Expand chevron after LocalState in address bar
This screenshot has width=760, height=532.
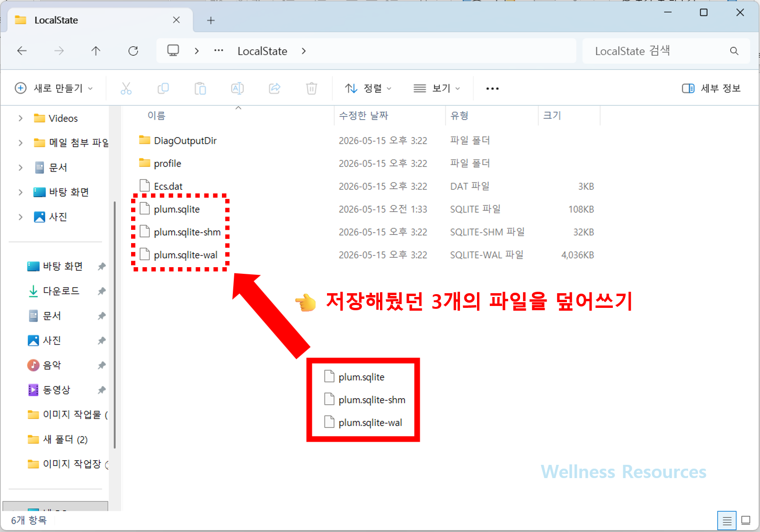tap(304, 51)
